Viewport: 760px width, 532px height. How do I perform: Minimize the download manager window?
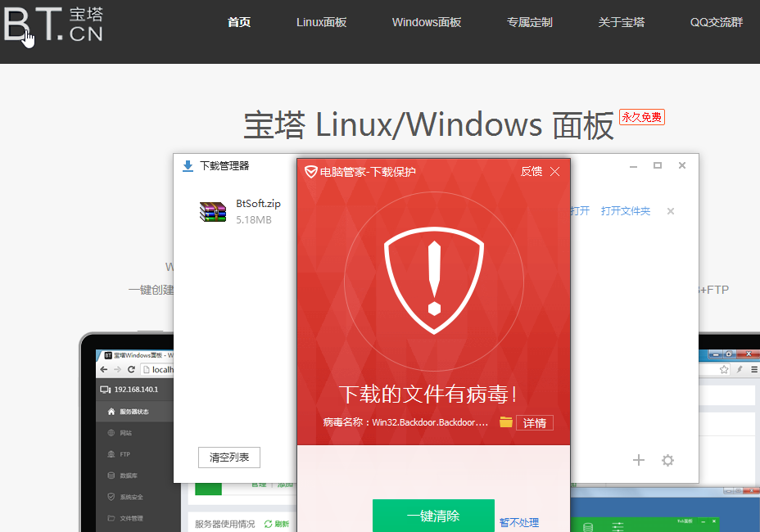(x=633, y=166)
